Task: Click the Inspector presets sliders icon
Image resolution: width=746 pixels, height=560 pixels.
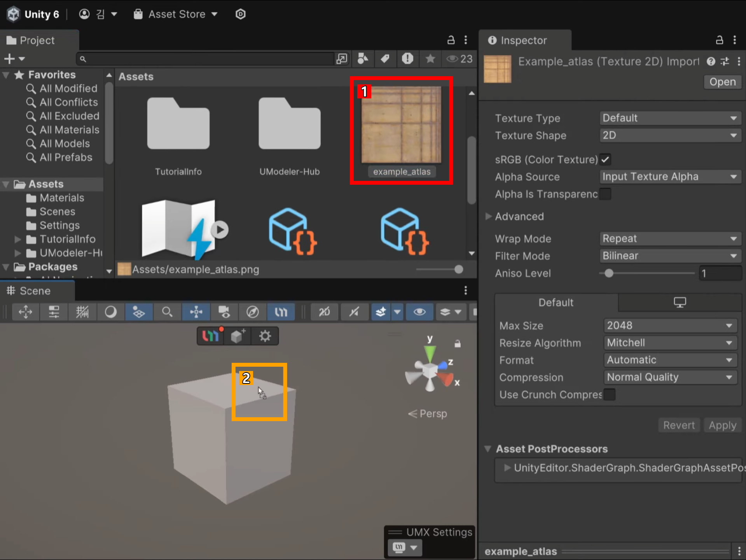Action: click(725, 61)
